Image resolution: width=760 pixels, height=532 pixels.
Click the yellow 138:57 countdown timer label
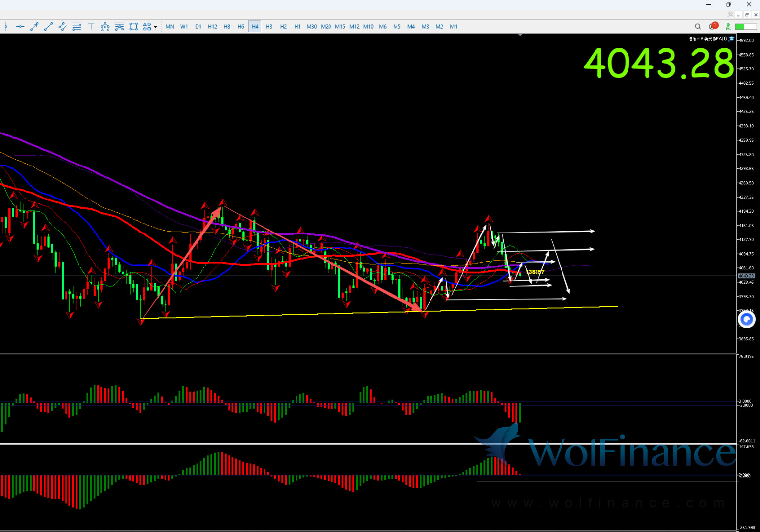(535, 272)
